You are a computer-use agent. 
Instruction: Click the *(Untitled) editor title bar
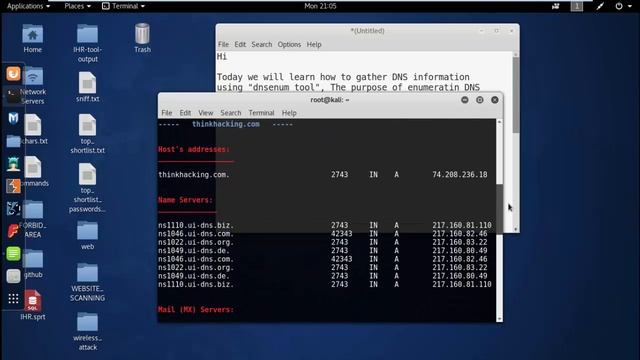coord(367,31)
